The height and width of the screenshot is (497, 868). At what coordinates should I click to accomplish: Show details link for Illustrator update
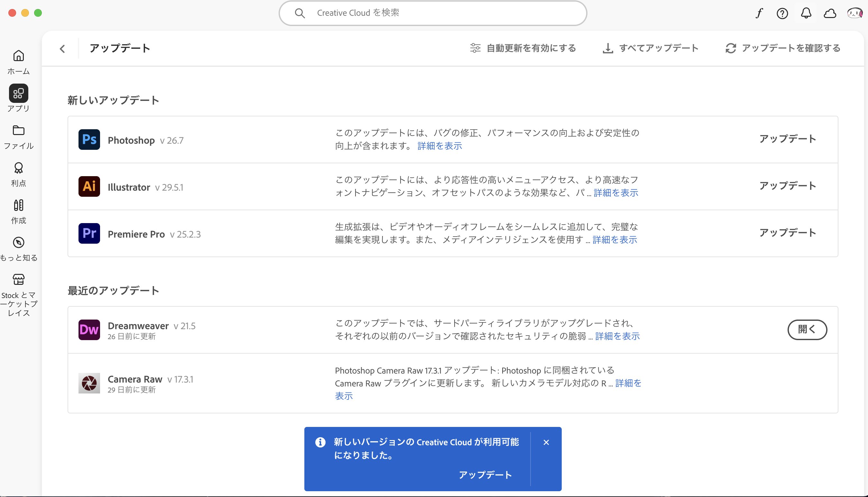tap(616, 193)
